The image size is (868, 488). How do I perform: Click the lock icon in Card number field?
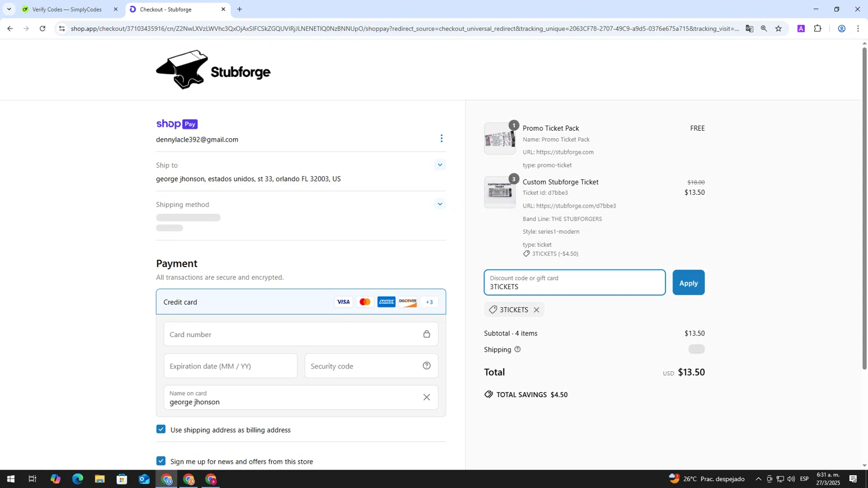coord(426,334)
